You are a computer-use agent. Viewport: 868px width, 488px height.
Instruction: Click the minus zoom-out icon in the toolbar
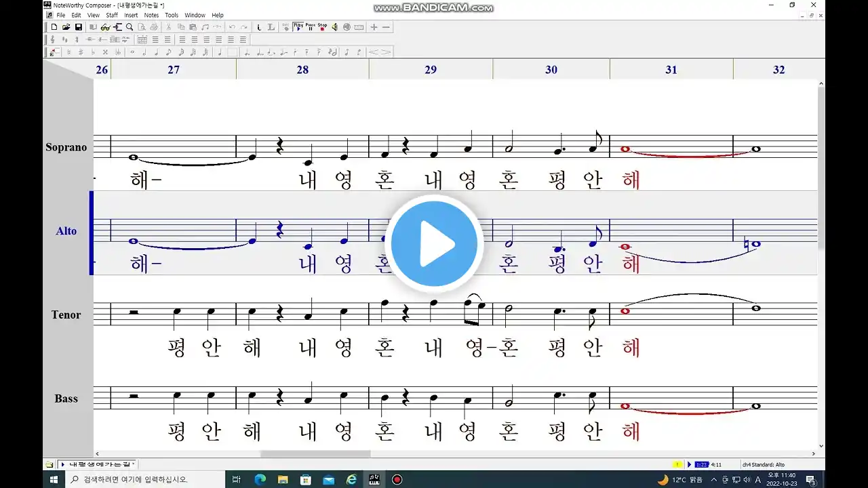pos(386,27)
